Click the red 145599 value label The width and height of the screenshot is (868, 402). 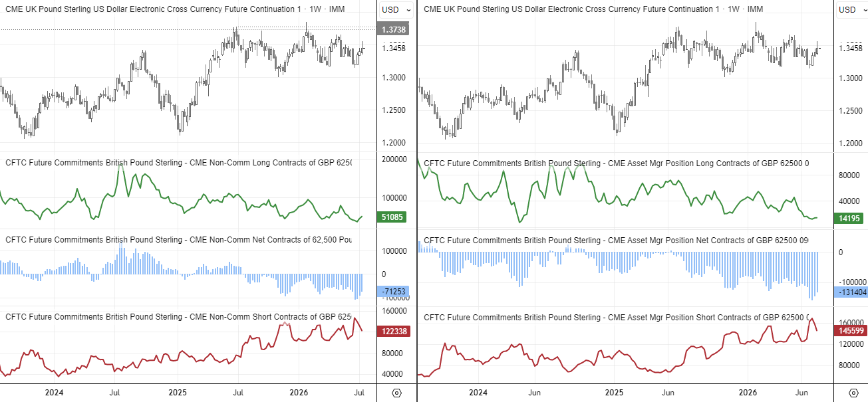(x=850, y=330)
